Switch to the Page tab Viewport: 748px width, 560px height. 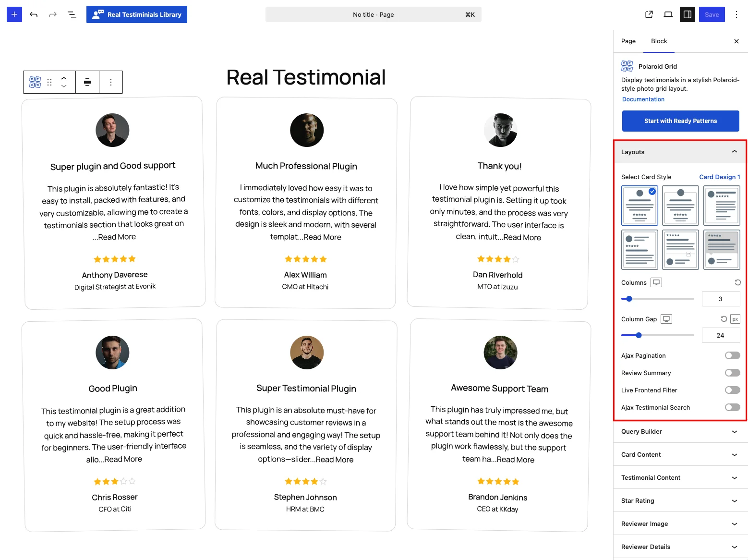(628, 41)
